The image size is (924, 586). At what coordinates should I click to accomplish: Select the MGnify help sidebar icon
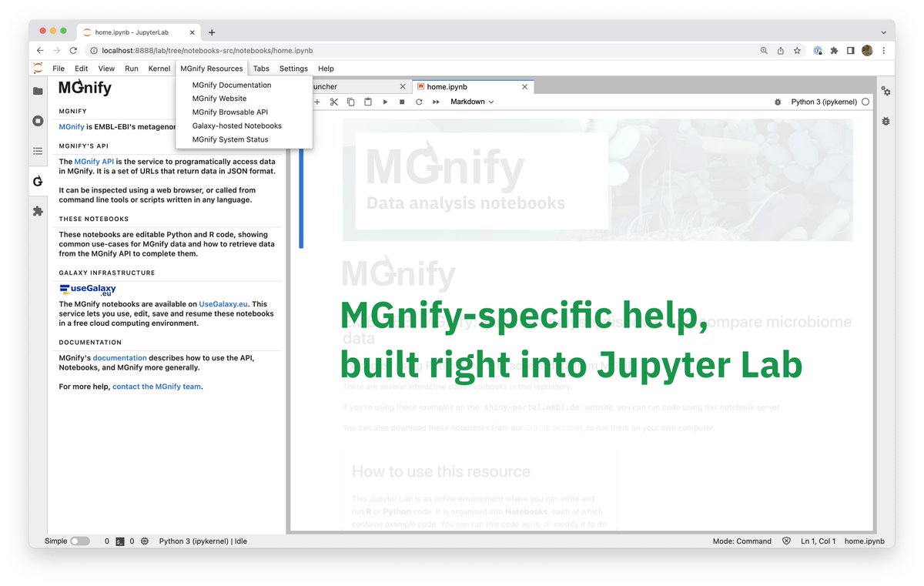(x=38, y=181)
